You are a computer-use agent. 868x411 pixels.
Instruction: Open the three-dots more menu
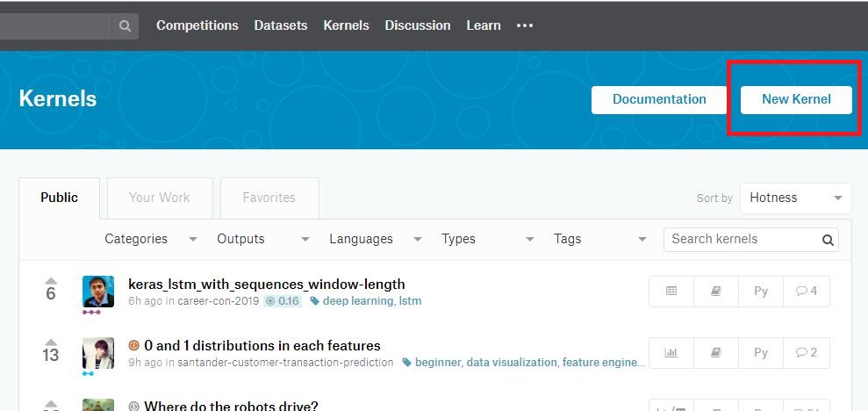tap(524, 25)
